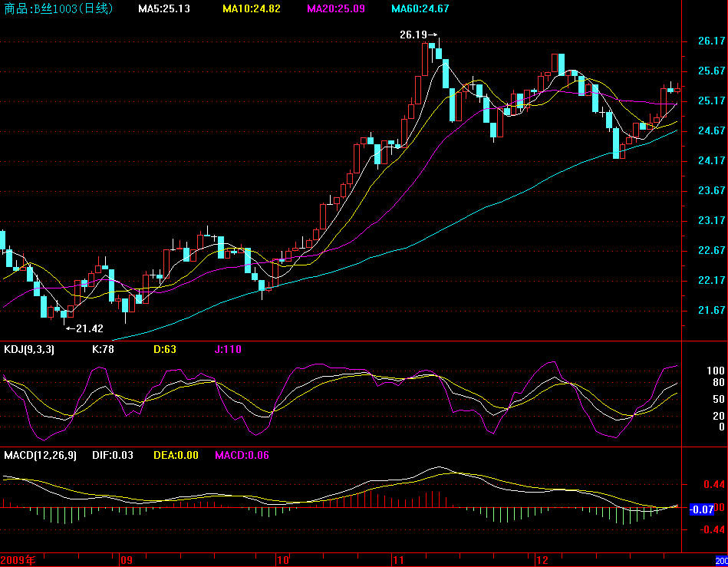
Task: Click the 2009年 label on time axis
Action: click(x=18, y=560)
